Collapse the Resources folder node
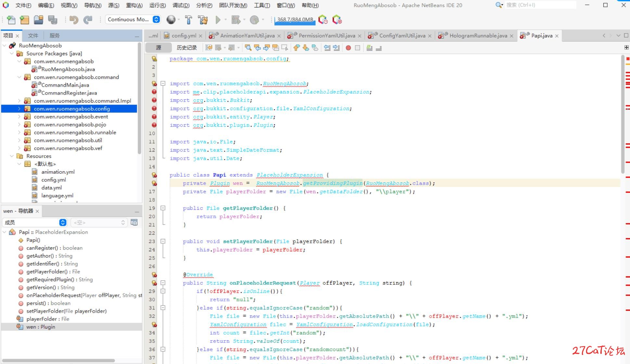 tap(12, 156)
